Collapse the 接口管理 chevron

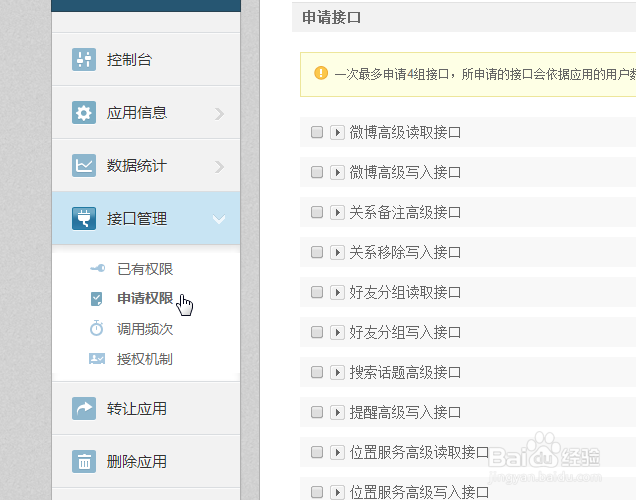[x=219, y=219]
